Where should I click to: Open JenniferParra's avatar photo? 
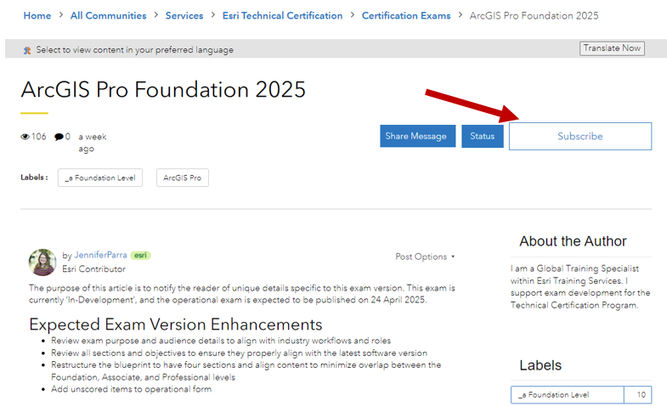click(x=42, y=262)
